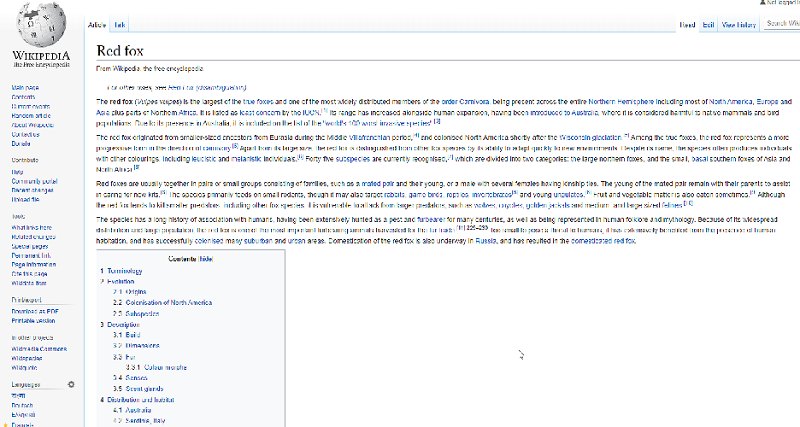Jump to section 4.2 Sardinia, Italy
Viewport: 800px width, 427px height.
coord(139,421)
